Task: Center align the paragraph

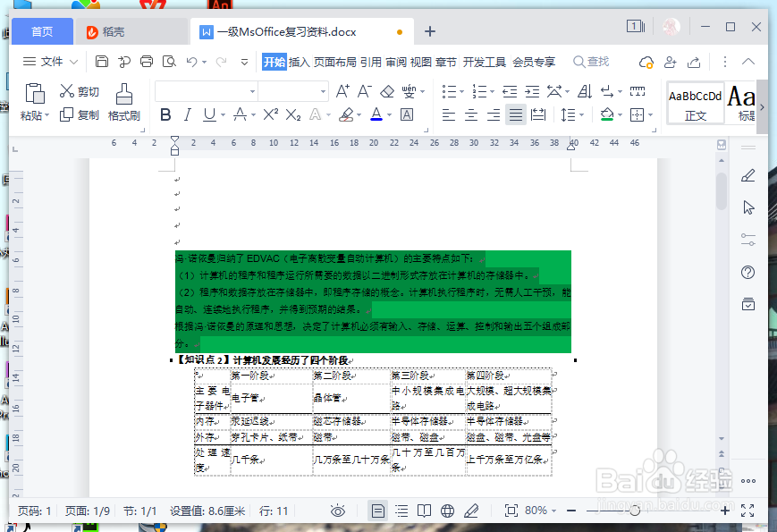Action: pyautogui.click(x=470, y=115)
